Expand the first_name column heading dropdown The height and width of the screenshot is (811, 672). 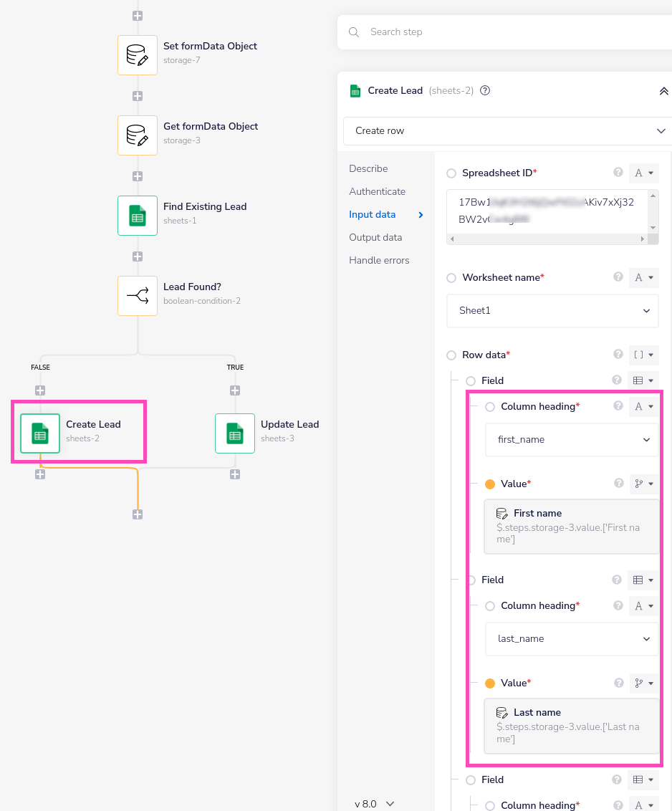(x=572, y=440)
